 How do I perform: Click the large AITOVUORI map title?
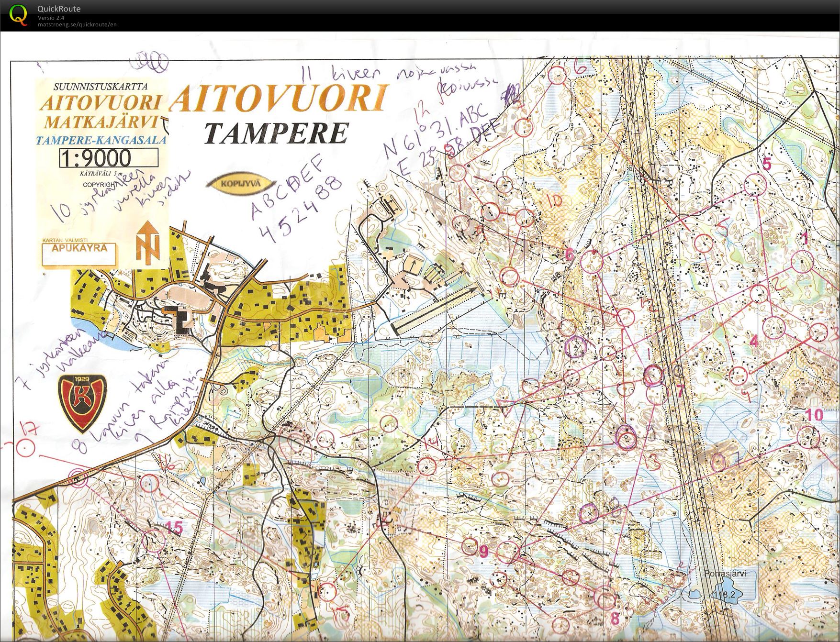pos(278,99)
